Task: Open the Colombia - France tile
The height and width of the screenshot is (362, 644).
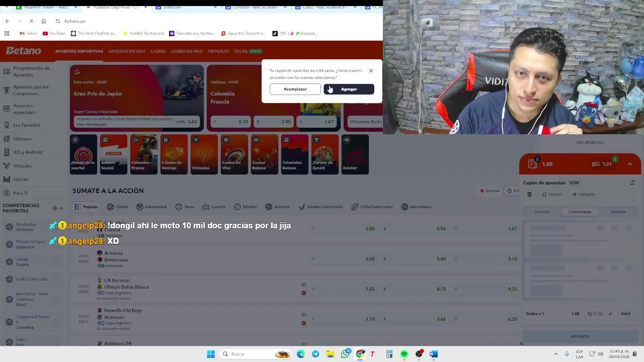Action: pos(144,154)
